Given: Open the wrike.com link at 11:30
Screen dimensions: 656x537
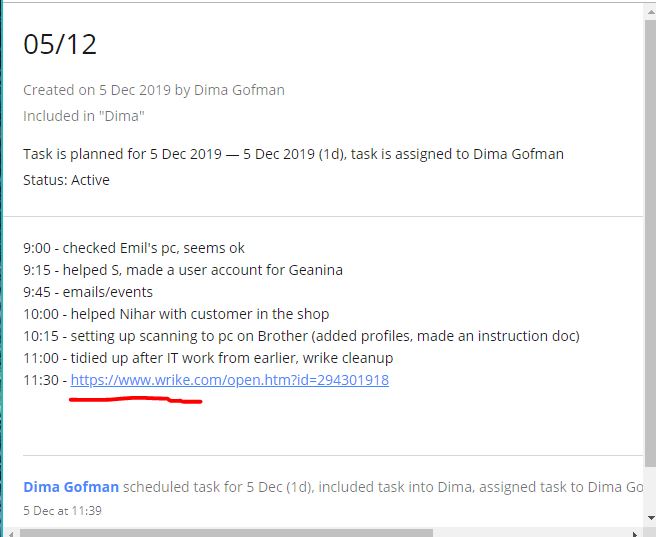Looking at the screenshot, I should tap(229, 380).
